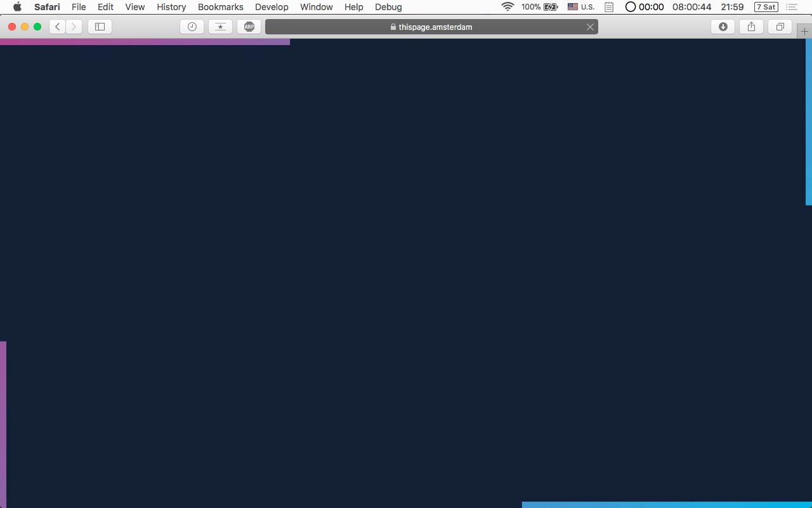The height and width of the screenshot is (508, 812).
Task: Click the 21:59 menu bar clock
Action: (732, 7)
